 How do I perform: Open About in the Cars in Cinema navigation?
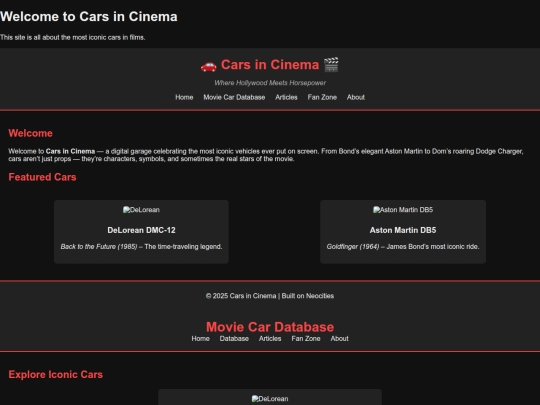point(356,97)
